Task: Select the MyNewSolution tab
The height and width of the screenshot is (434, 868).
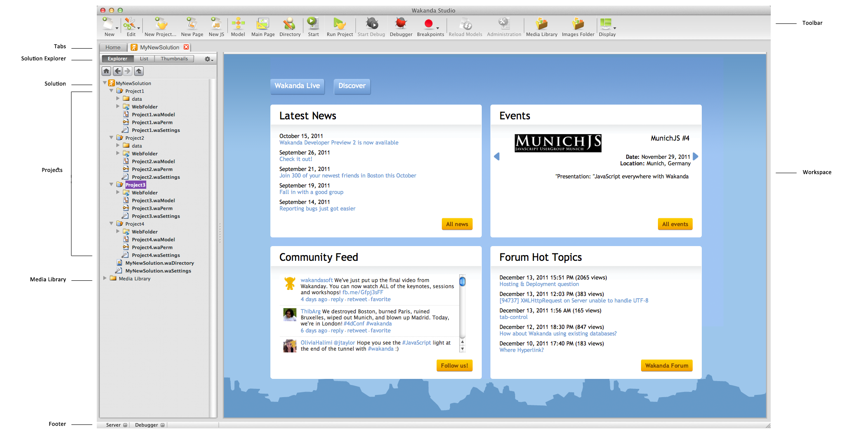Action: coord(159,47)
